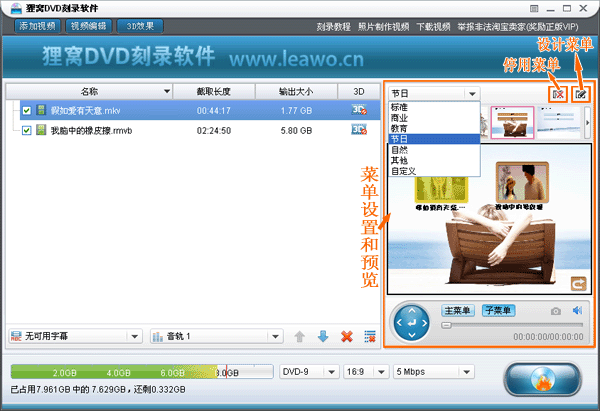Open the 名称 column dropdown arrow
The image size is (600, 411).
tap(167, 91)
